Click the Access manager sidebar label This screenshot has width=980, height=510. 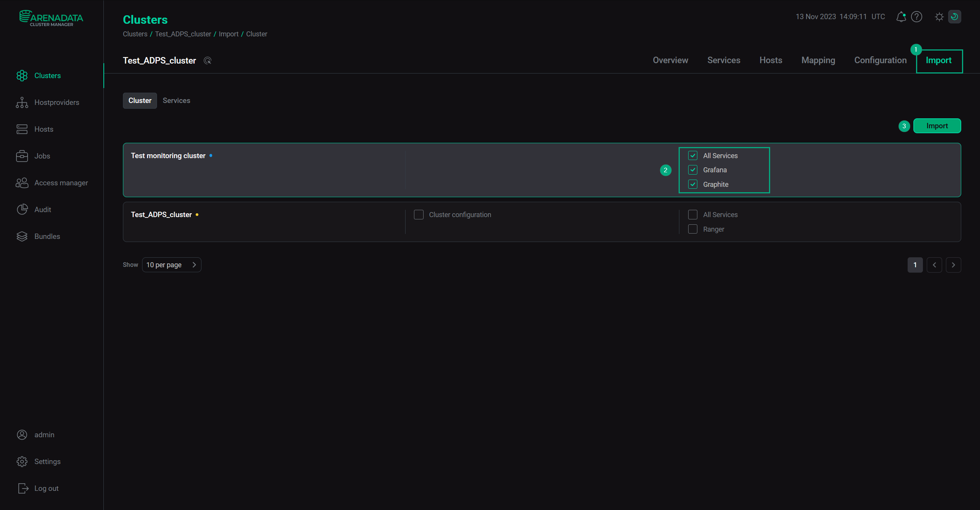click(61, 183)
